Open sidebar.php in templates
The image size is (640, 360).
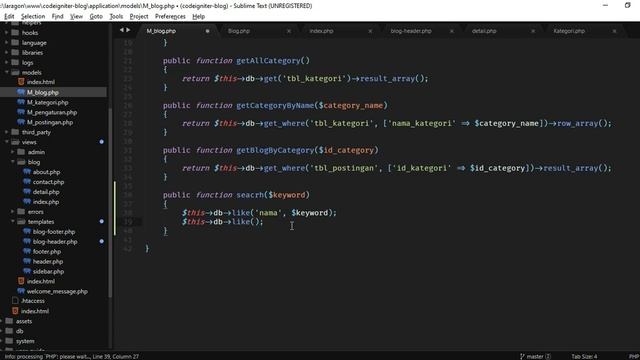click(x=48, y=271)
